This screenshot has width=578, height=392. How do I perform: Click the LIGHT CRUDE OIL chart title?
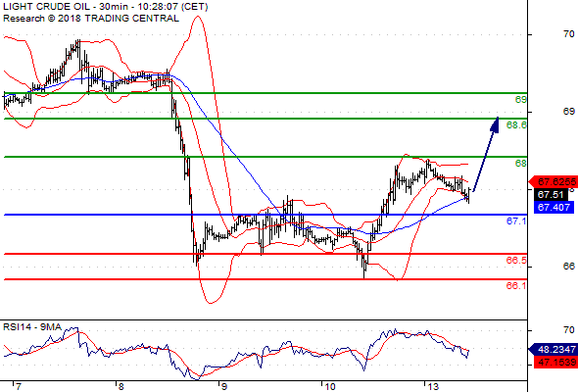[x=46, y=7]
